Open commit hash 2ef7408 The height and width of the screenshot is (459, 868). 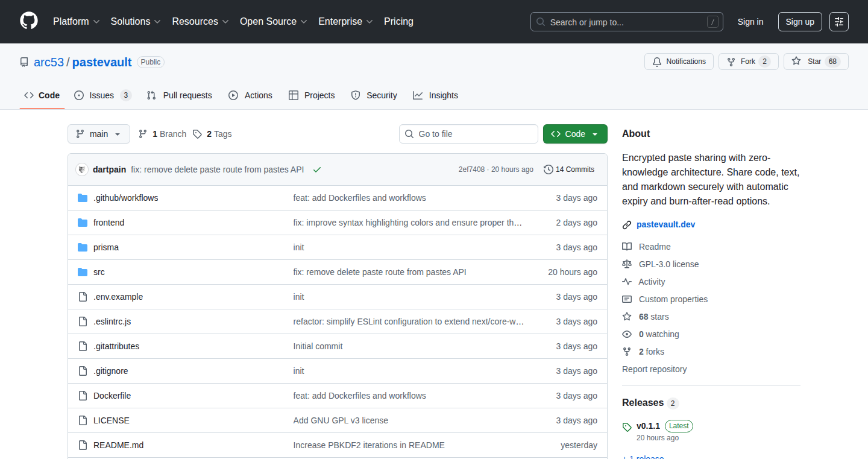[x=471, y=169]
